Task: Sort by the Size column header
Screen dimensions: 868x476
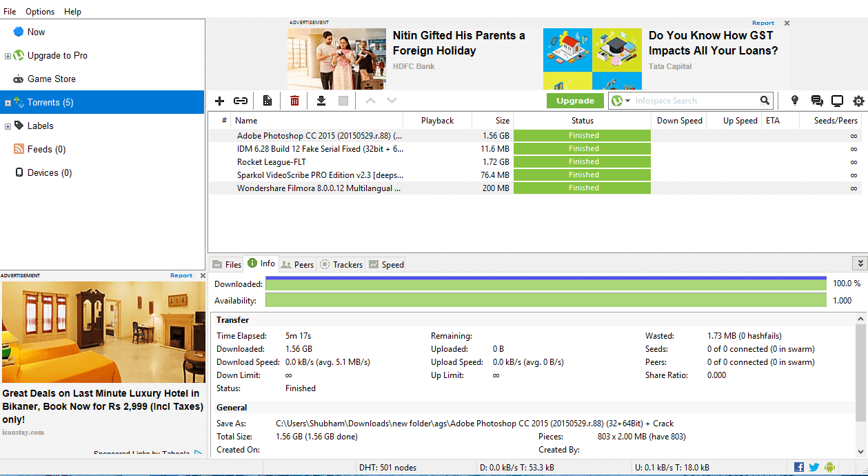Action: coord(492,120)
